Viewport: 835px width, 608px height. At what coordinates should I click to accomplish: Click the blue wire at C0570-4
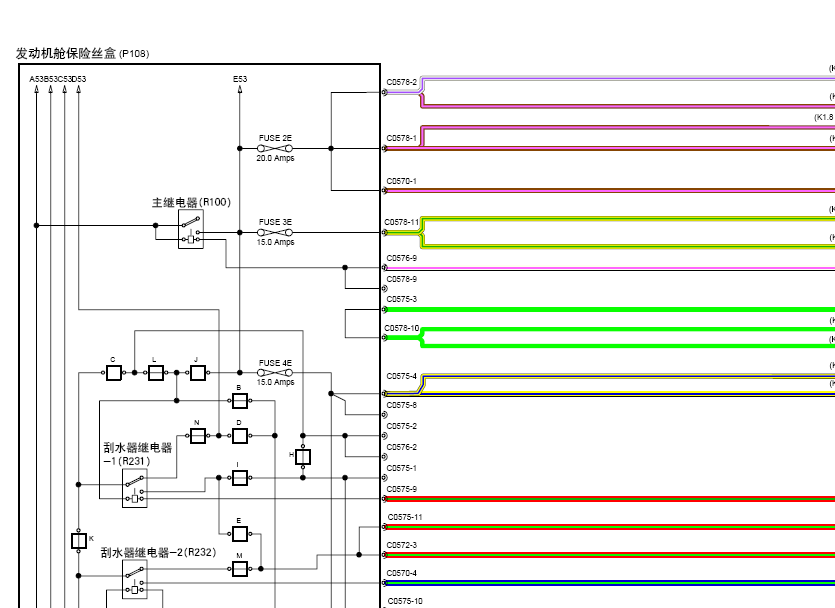610,583
